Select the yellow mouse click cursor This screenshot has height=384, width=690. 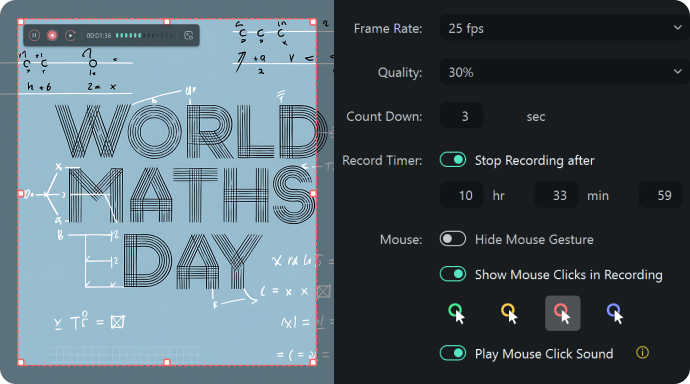point(510,313)
